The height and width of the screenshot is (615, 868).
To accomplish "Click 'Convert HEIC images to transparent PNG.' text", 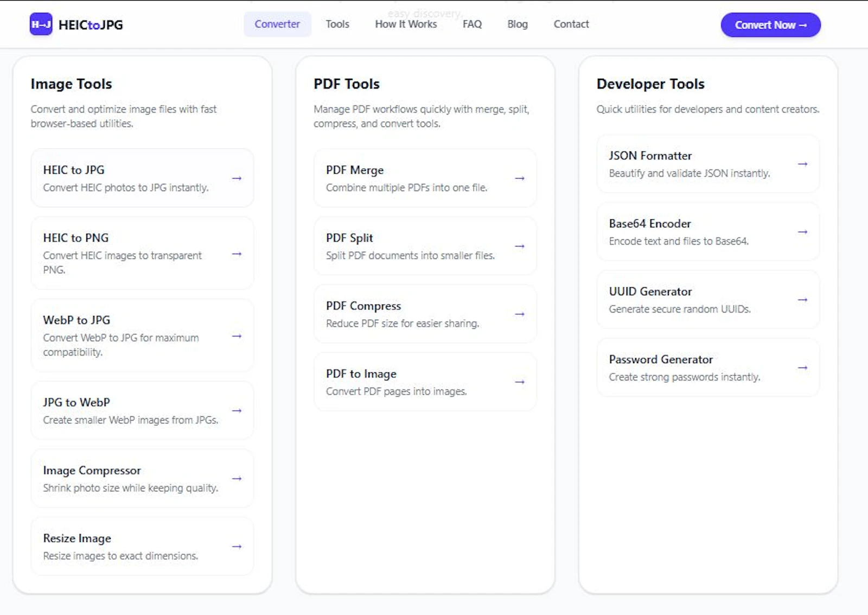I will [122, 263].
